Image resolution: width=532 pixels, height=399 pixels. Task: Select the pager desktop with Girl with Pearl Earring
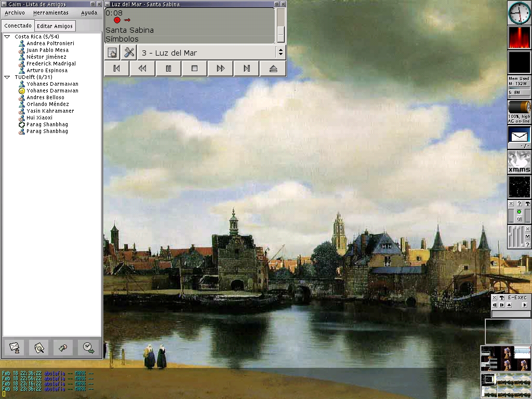[x=506, y=358]
